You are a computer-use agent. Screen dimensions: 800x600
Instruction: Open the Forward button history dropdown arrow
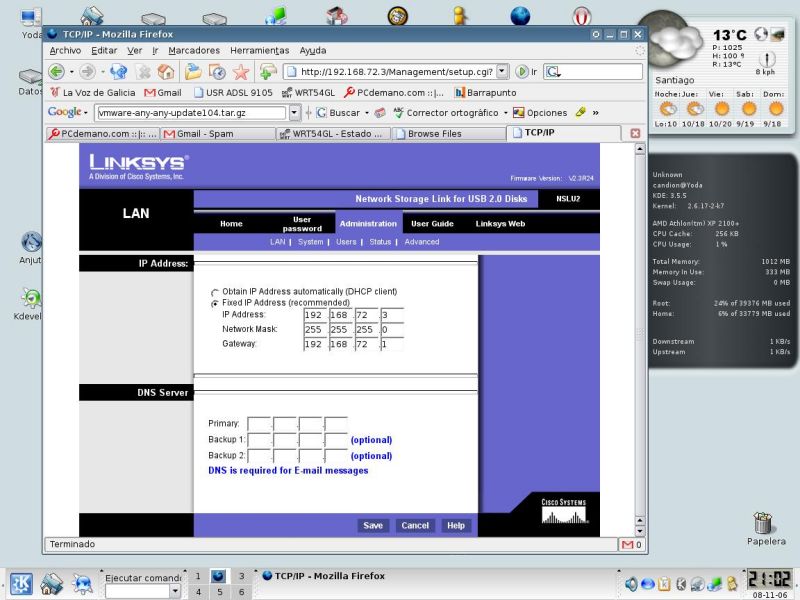pyautogui.click(x=102, y=72)
